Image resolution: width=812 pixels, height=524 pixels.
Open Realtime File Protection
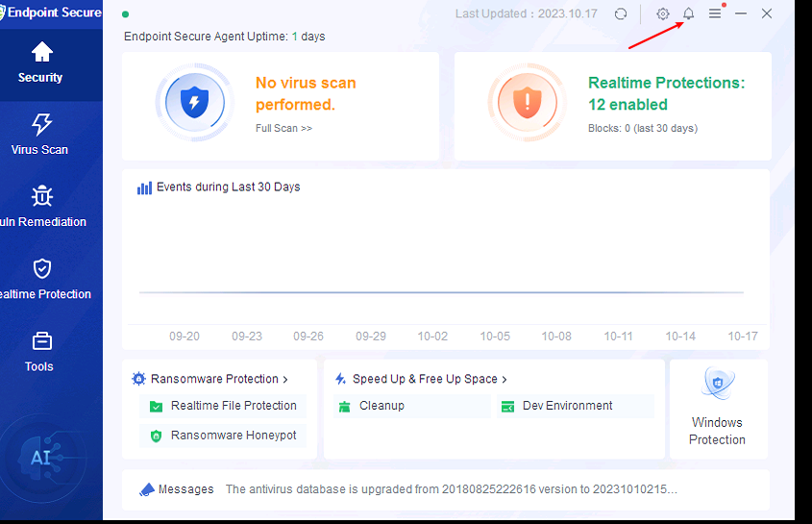pos(223,406)
